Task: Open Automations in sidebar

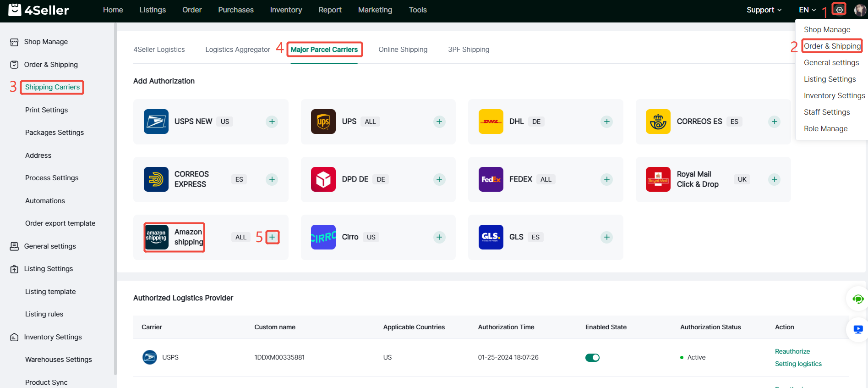Action: 45,201
